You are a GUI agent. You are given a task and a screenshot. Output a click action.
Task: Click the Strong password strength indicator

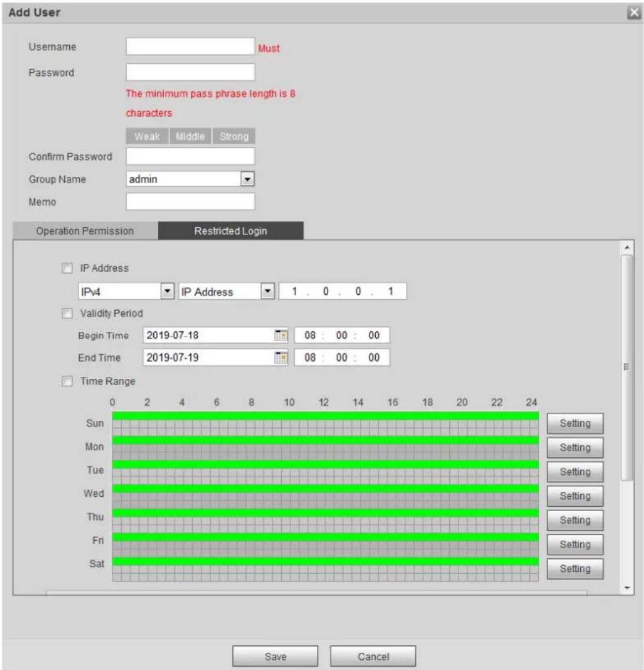pos(234,137)
